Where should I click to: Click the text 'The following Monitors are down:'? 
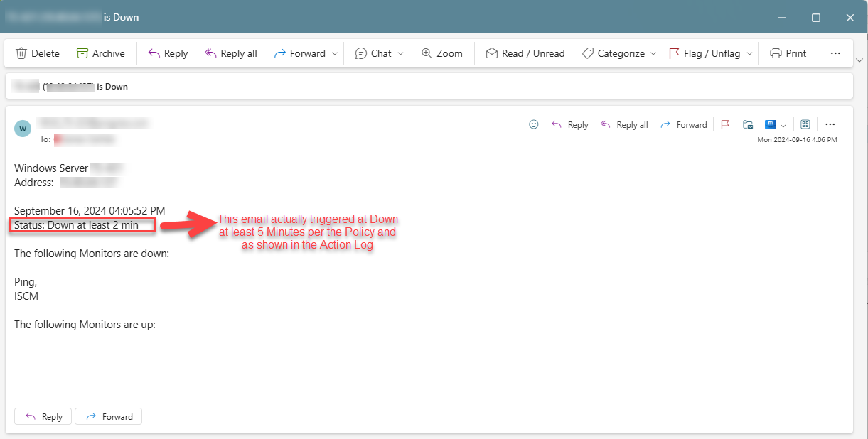(x=92, y=253)
